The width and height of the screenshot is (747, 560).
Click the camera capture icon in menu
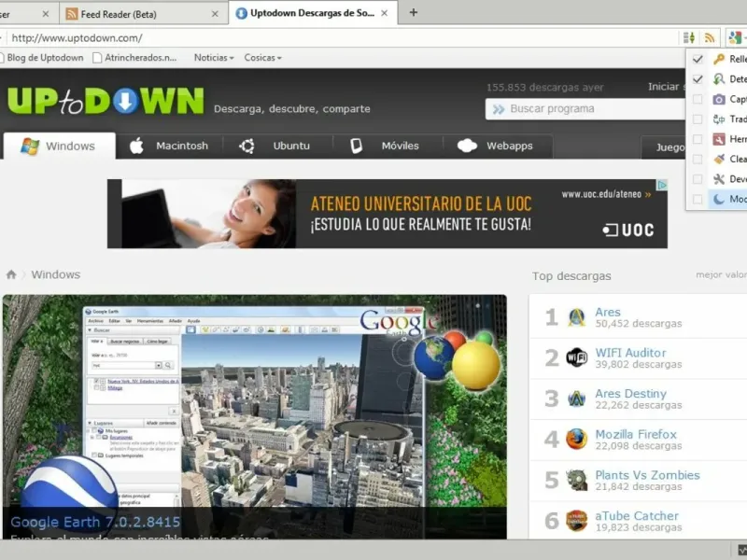pos(719,99)
